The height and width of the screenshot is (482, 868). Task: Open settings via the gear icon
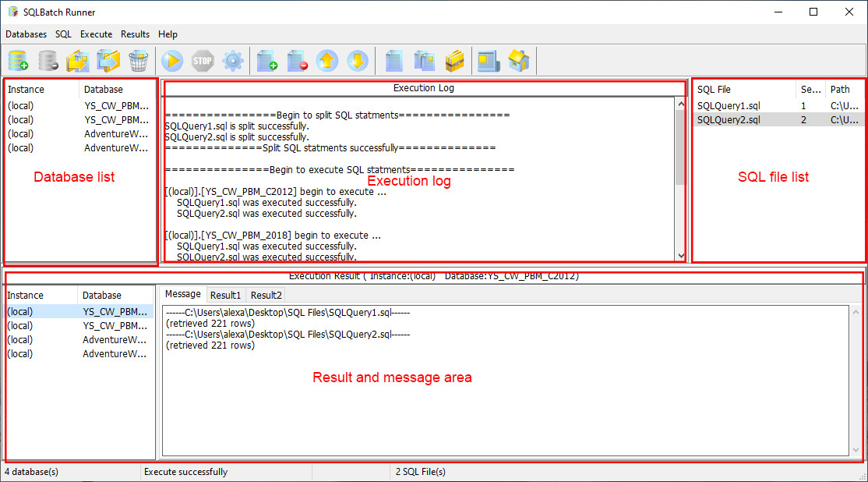click(233, 60)
